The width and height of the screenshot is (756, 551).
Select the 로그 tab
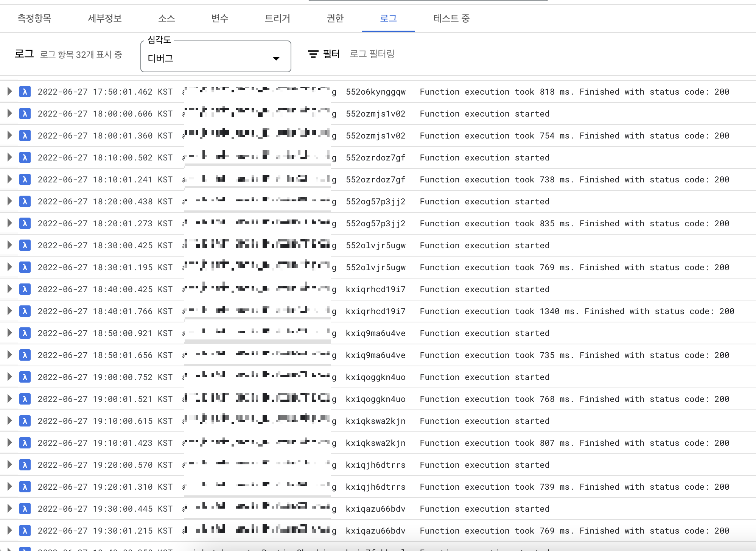[x=388, y=18]
